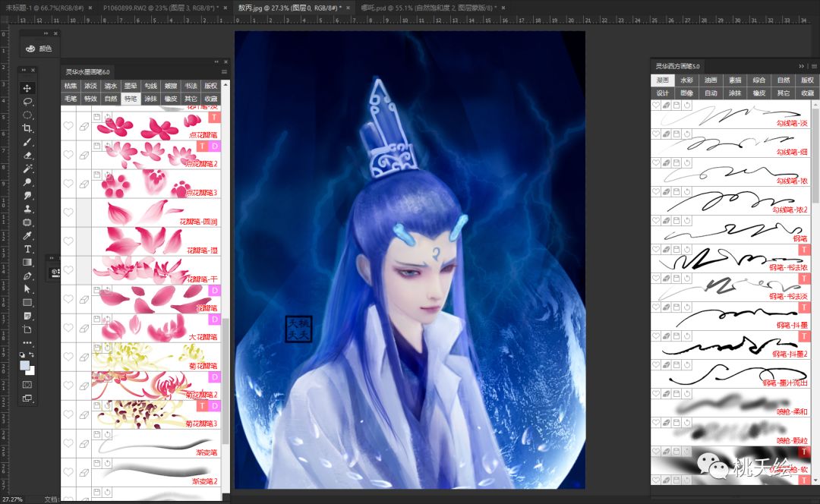Viewport: 820px width, 504px height.
Task: Open the 设计 category in 西方画笔
Action: pos(663,93)
